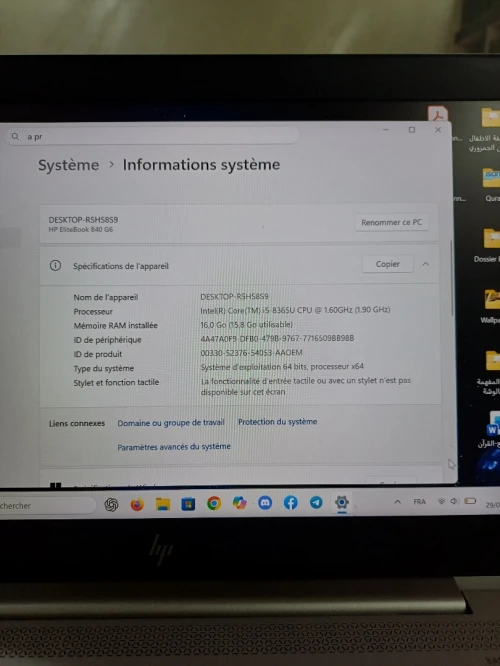Open Facebook from the taskbar

pos(291,502)
